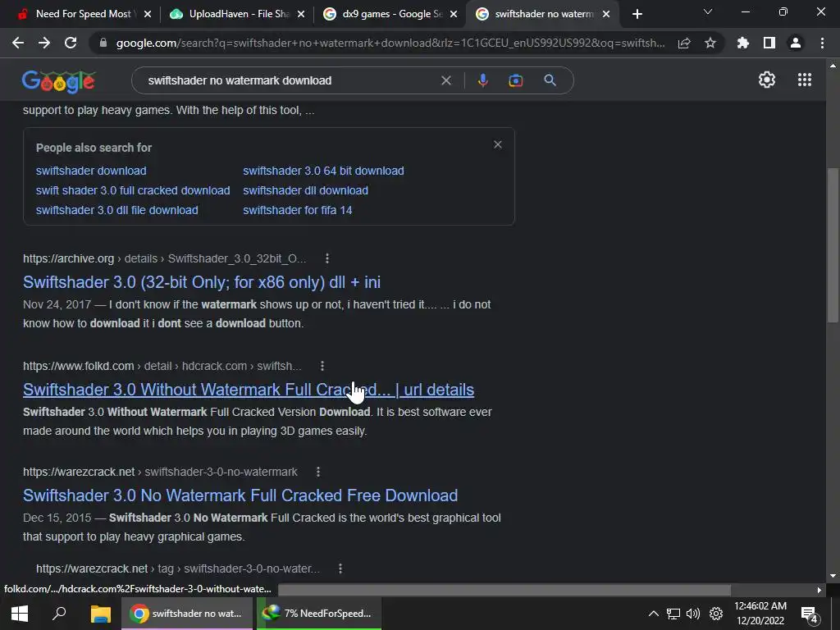Open options for archive.org result
The image size is (840, 630).
pos(327,258)
